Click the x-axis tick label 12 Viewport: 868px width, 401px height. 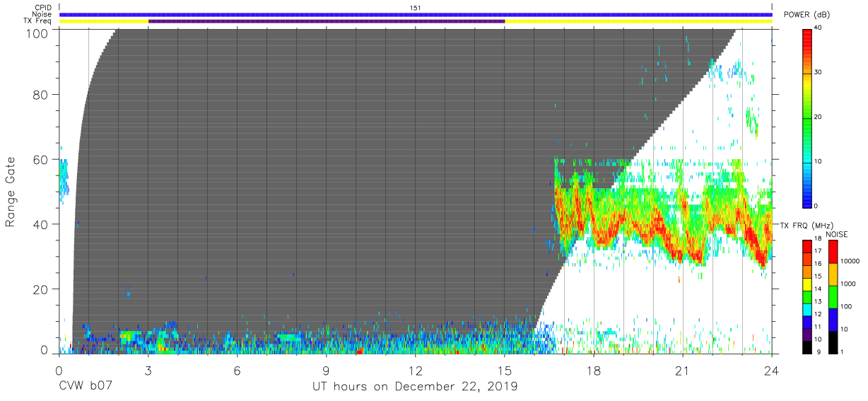click(x=416, y=370)
